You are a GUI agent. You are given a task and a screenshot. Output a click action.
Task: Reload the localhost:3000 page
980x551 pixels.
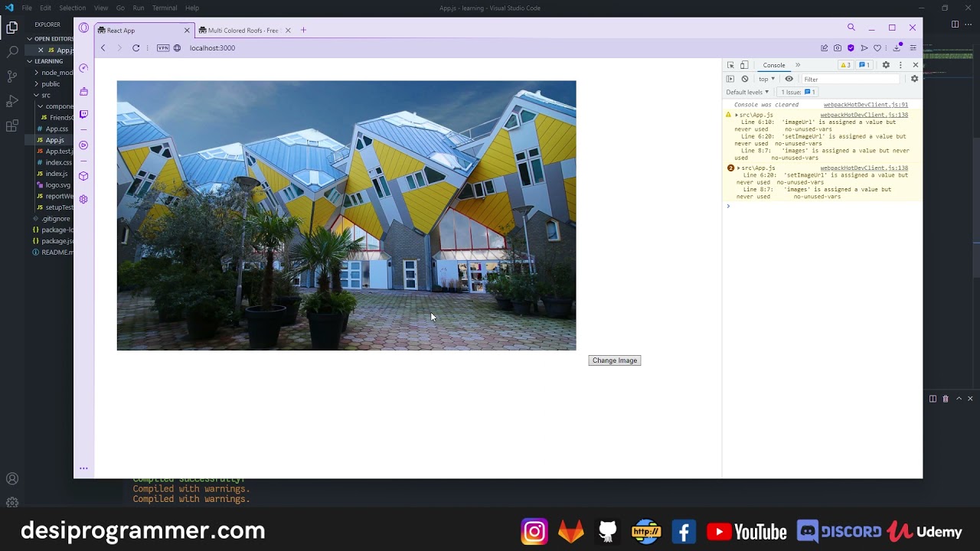coord(136,47)
